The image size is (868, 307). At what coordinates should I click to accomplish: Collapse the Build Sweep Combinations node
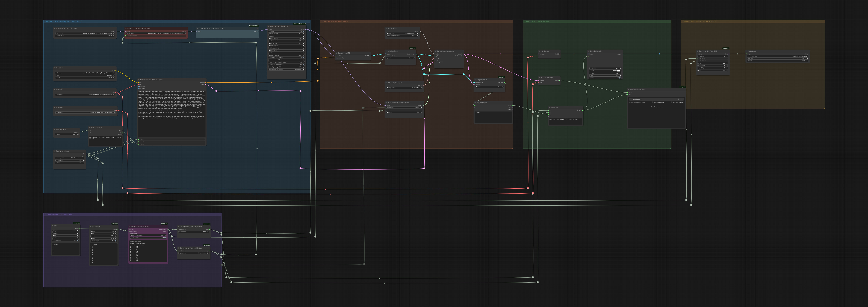(x=130, y=226)
